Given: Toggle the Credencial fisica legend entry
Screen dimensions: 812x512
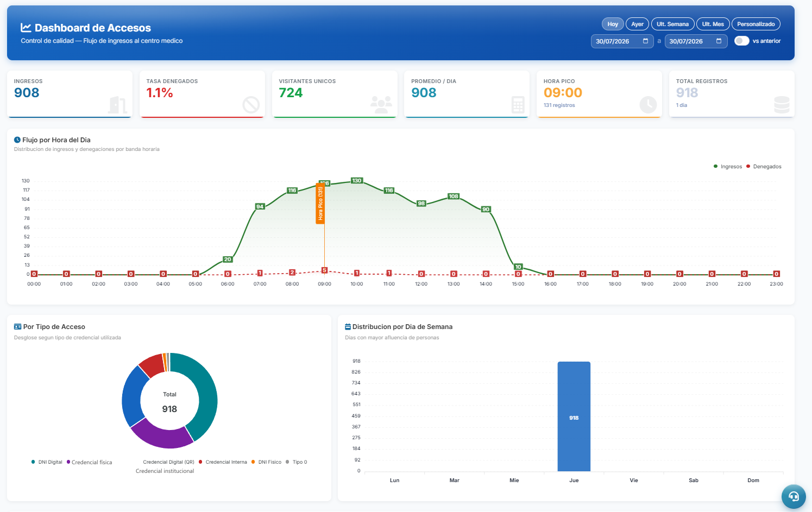Looking at the screenshot, I should pos(89,462).
